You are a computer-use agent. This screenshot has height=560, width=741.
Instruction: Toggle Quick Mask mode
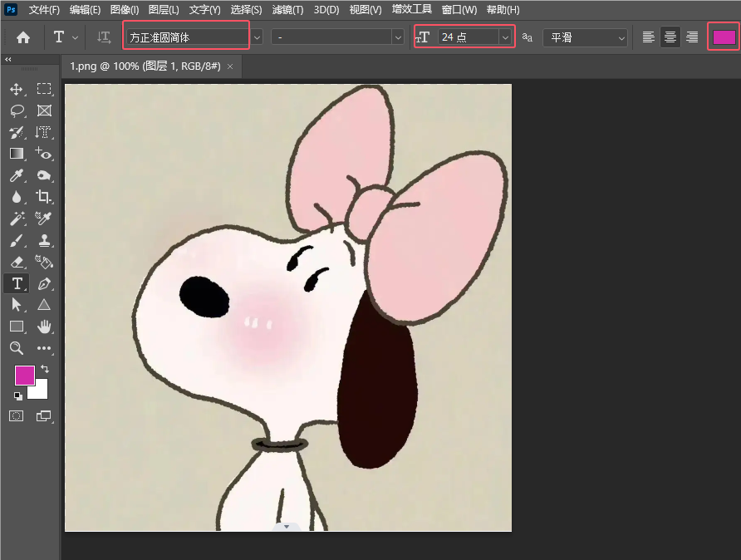click(17, 415)
